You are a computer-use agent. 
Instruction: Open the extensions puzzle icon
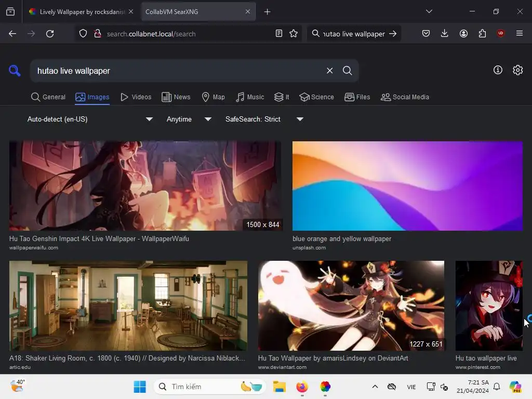point(482,33)
